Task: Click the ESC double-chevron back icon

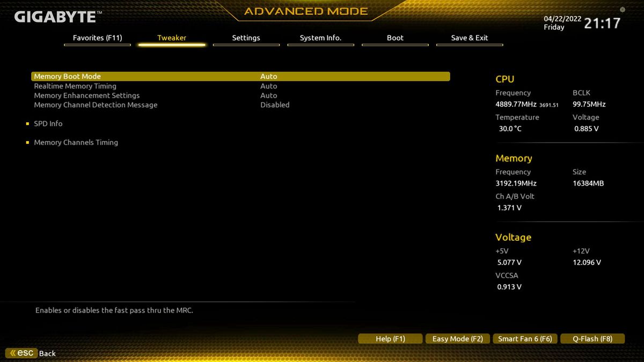Action: pyautogui.click(x=21, y=353)
